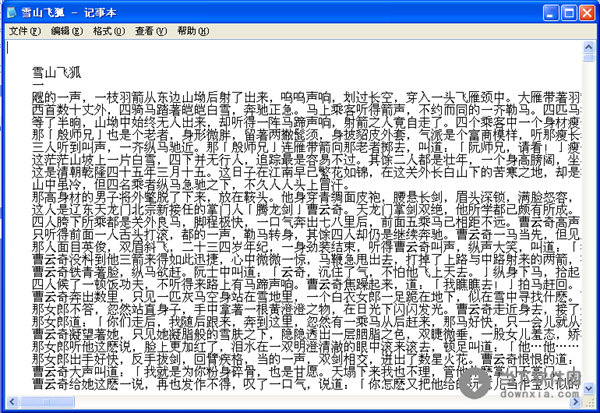Close the 雪山飞狐 Notepad window

pyautogui.click(x=587, y=13)
